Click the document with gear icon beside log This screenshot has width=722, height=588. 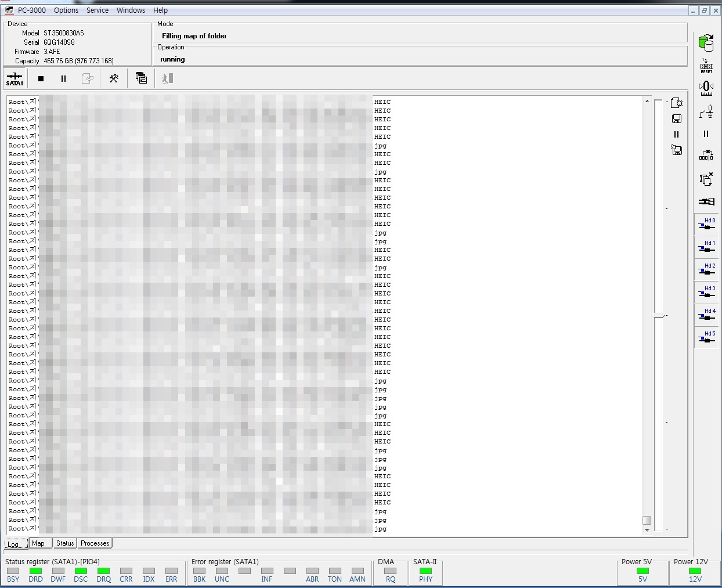click(x=676, y=103)
